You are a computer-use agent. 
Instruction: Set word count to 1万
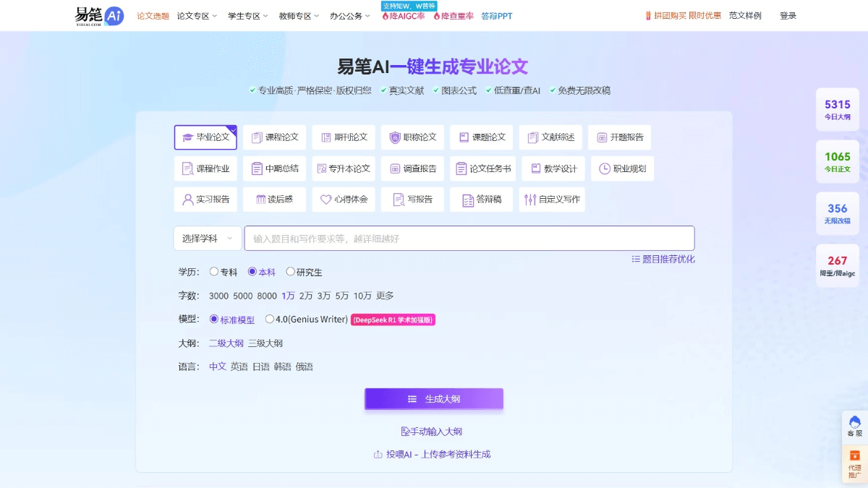288,296
